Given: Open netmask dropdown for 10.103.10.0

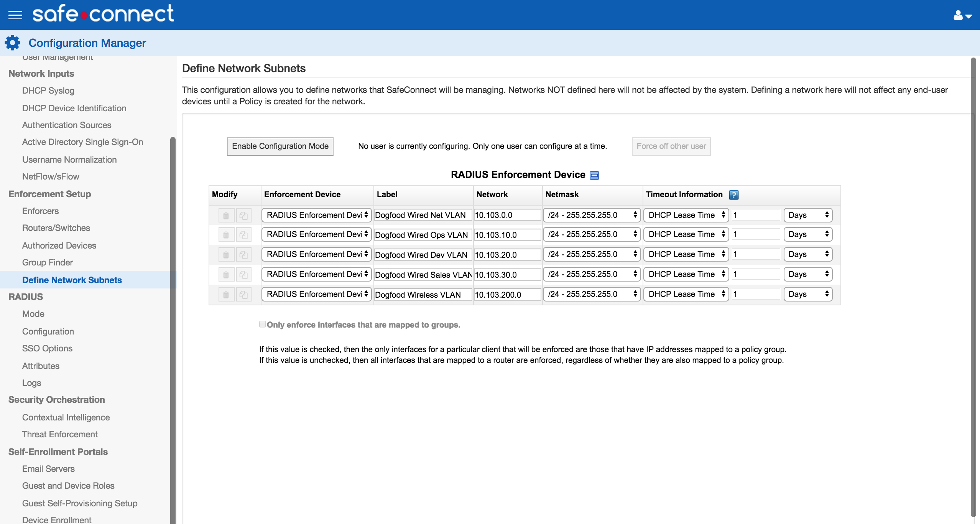Looking at the screenshot, I should coord(592,234).
